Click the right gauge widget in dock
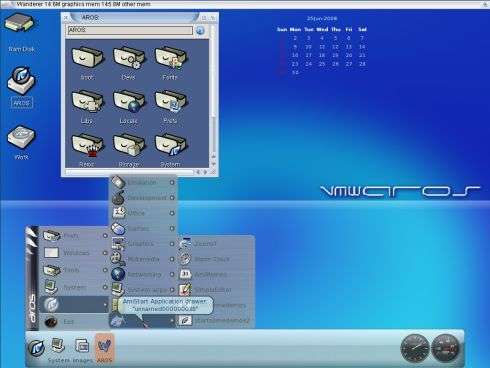The width and height of the screenshot is (490, 368). 445,348
